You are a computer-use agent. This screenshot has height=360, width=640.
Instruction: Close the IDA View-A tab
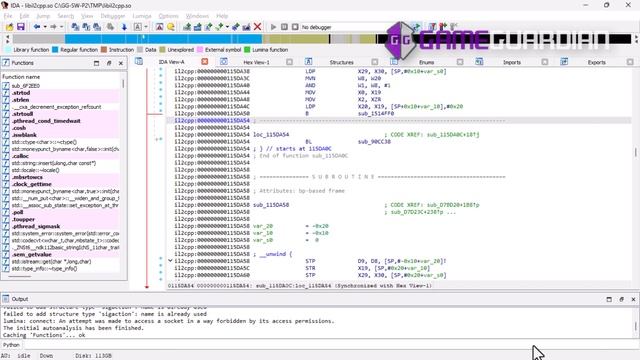205,62
